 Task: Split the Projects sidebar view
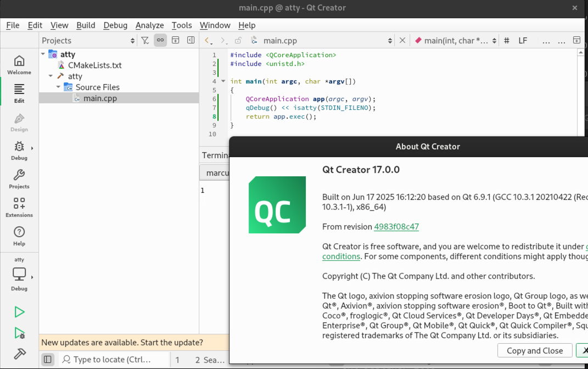point(175,40)
